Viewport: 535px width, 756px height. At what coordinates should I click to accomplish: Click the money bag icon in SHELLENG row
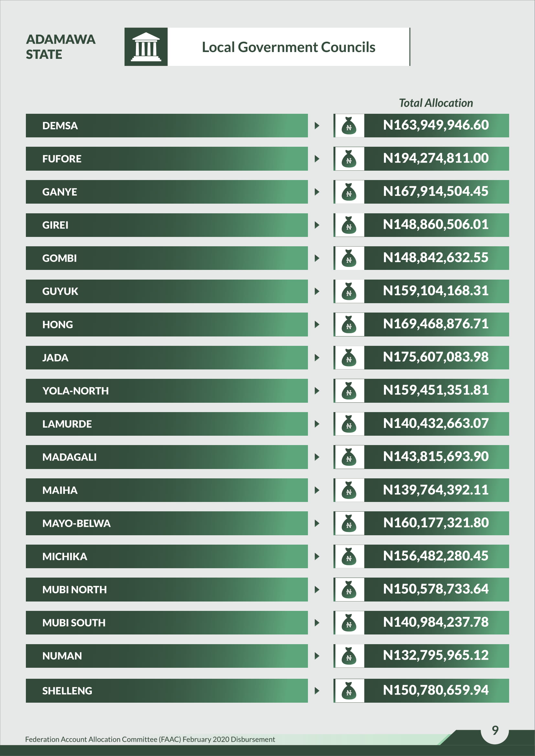pos(349,690)
